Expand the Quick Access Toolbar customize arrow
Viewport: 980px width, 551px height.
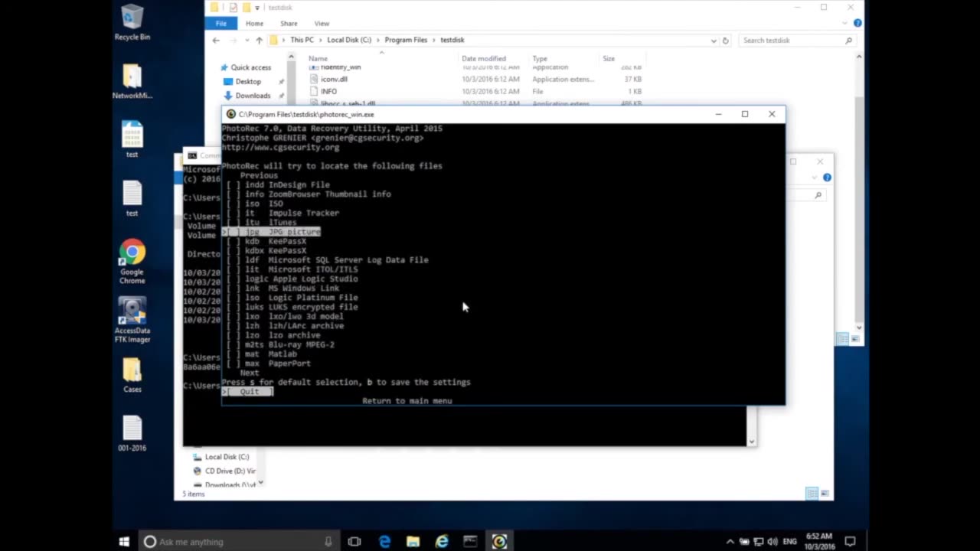(256, 8)
